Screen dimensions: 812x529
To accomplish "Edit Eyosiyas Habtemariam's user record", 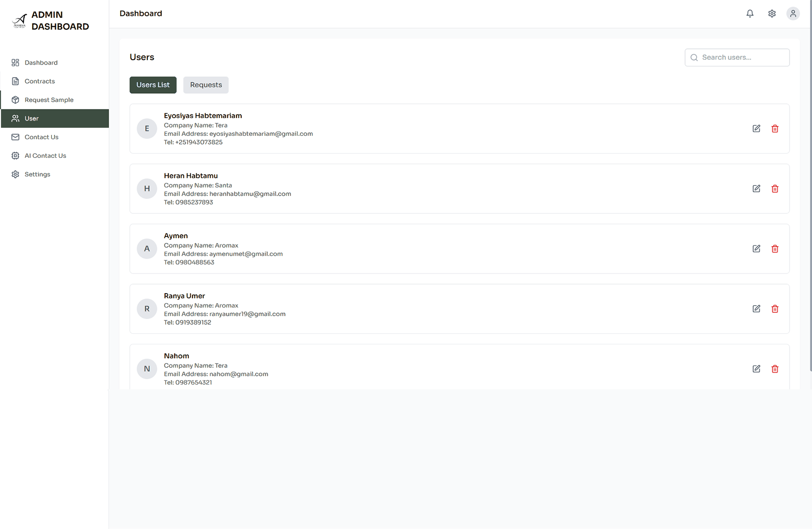I will pyautogui.click(x=756, y=129).
